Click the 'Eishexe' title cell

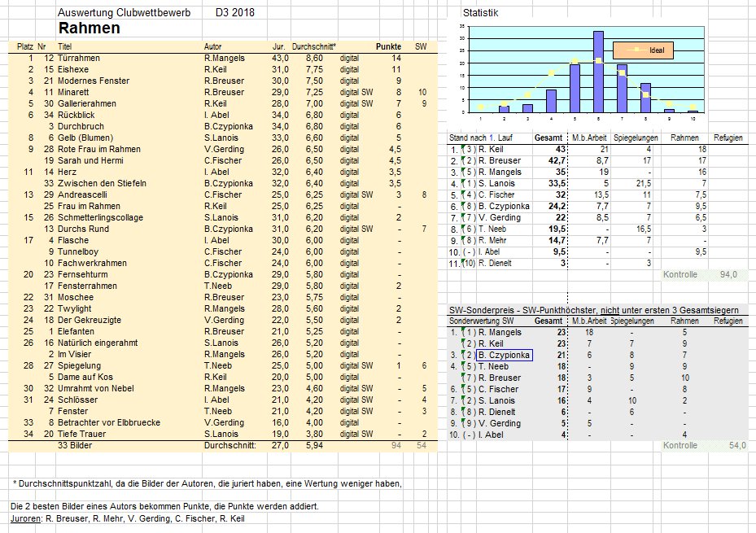click(x=73, y=69)
